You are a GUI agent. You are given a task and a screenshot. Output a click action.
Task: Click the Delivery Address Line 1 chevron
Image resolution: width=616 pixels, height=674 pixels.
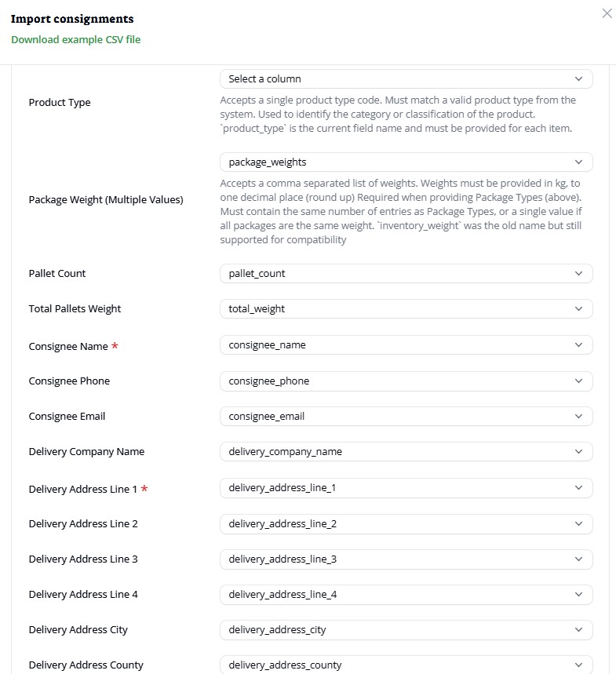[578, 488]
